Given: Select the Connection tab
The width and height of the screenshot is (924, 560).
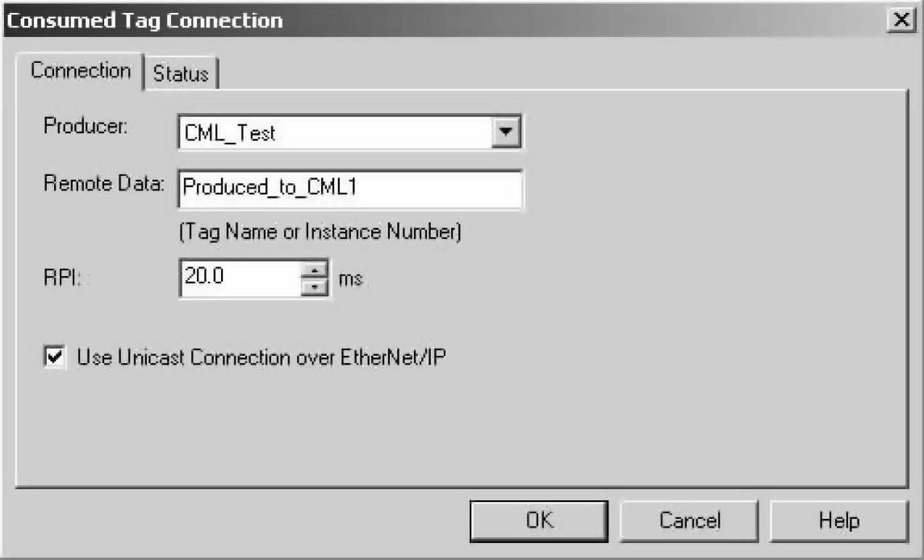Looking at the screenshot, I should pos(80,71).
